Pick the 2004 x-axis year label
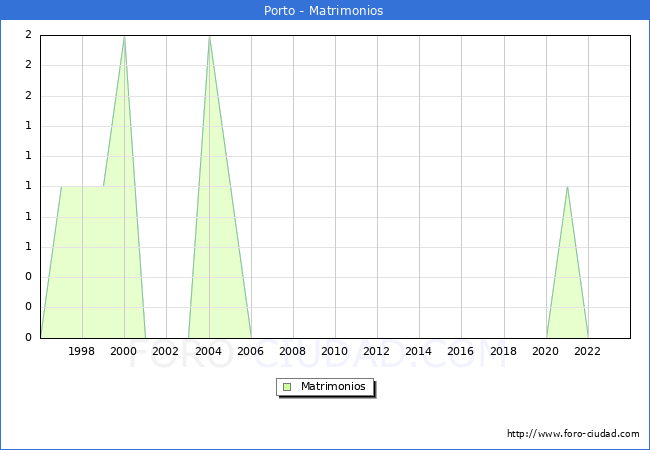The height and width of the screenshot is (450, 650). pyautogui.click(x=208, y=351)
